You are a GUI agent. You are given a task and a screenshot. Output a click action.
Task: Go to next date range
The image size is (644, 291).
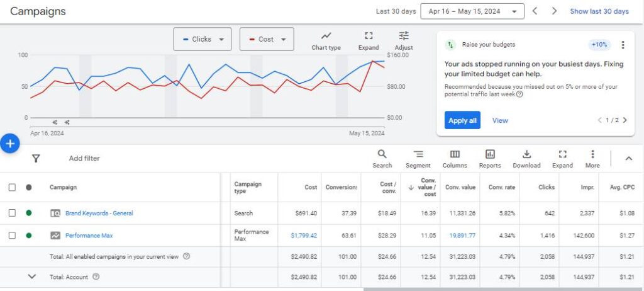[555, 11]
